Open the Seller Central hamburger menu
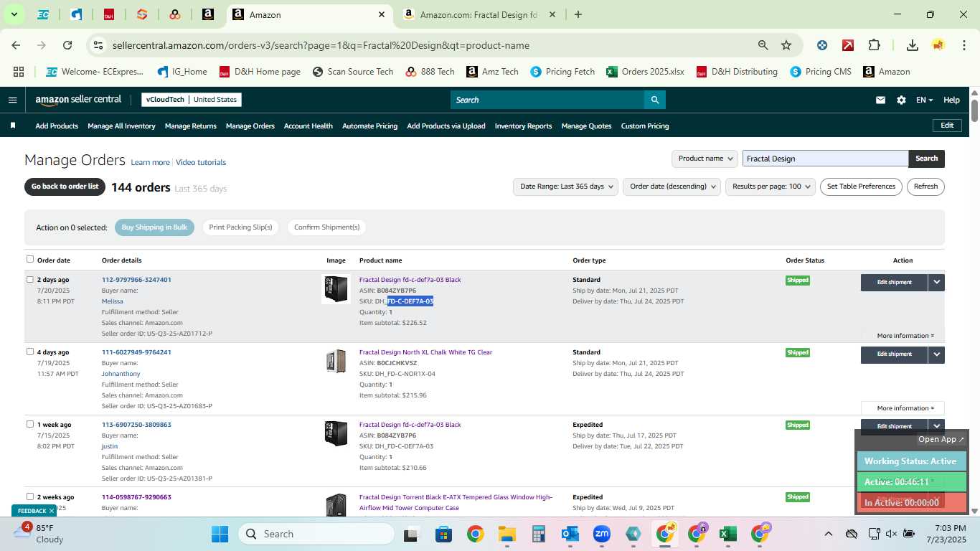 click(12, 100)
